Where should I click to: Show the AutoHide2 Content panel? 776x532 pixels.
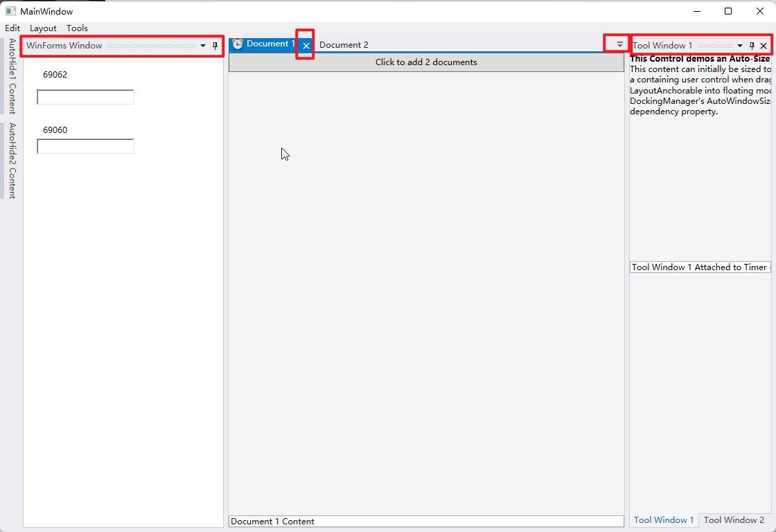pos(10,163)
